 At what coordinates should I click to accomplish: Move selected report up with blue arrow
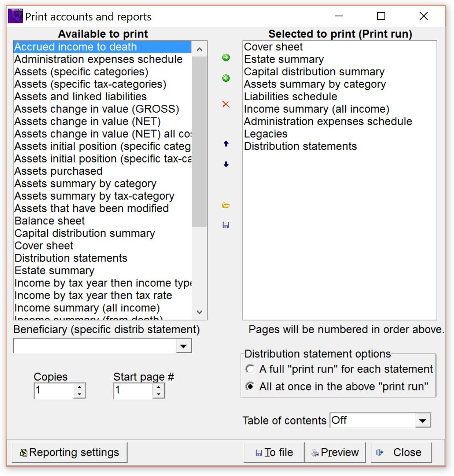click(226, 144)
